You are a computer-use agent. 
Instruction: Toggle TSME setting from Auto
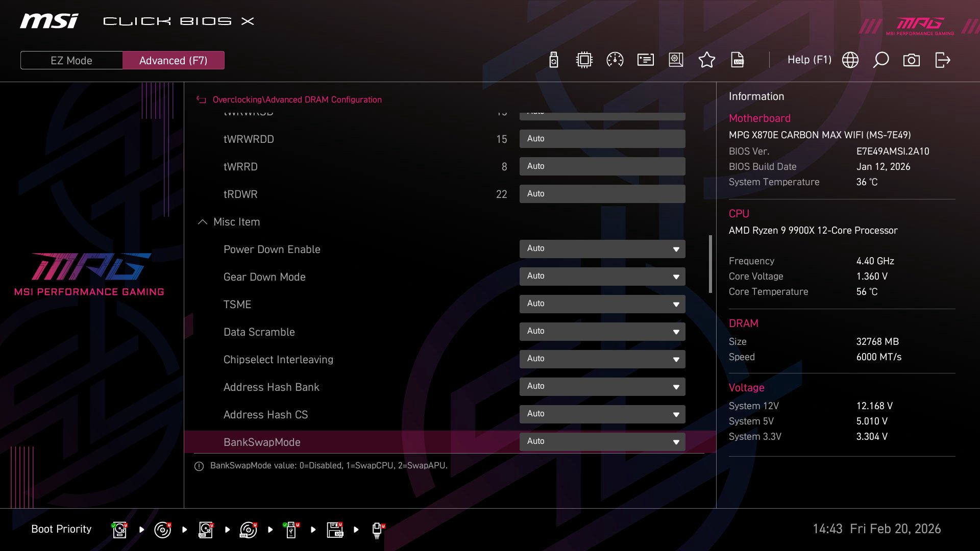602,304
